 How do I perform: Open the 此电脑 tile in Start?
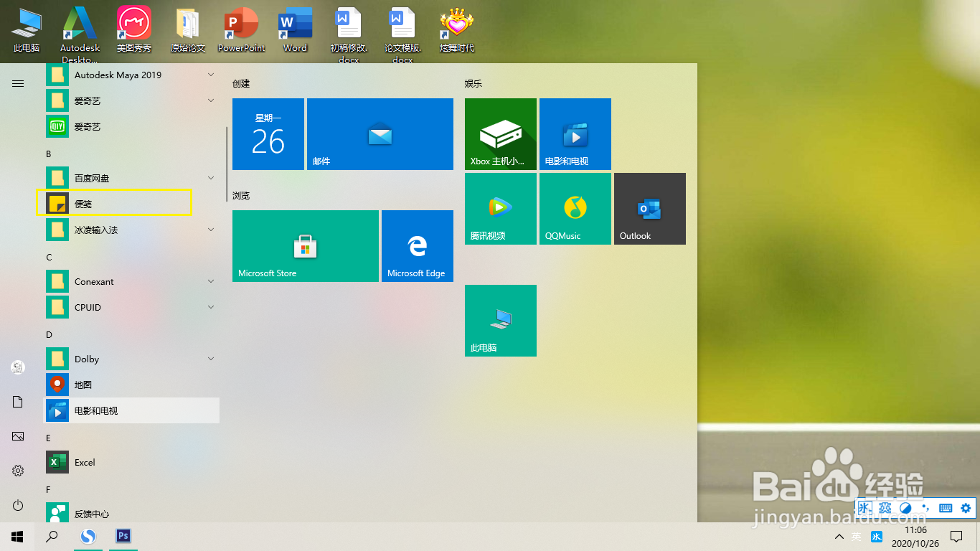501,321
